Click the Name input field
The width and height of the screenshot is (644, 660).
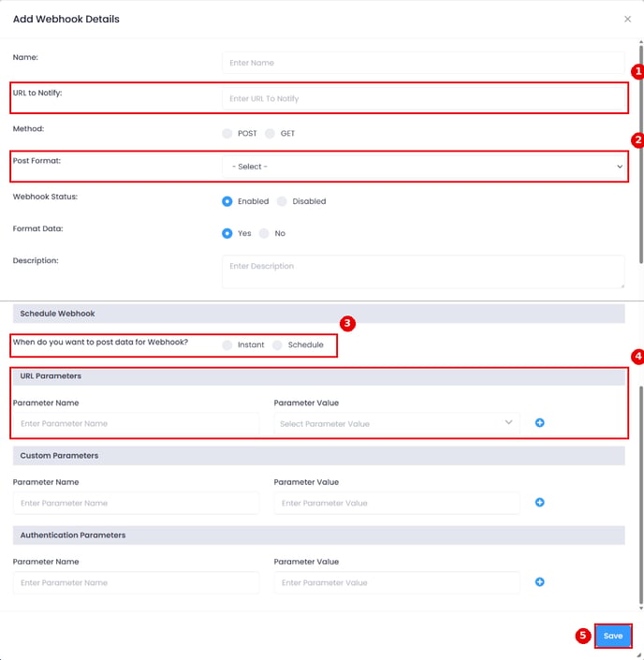(423, 63)
